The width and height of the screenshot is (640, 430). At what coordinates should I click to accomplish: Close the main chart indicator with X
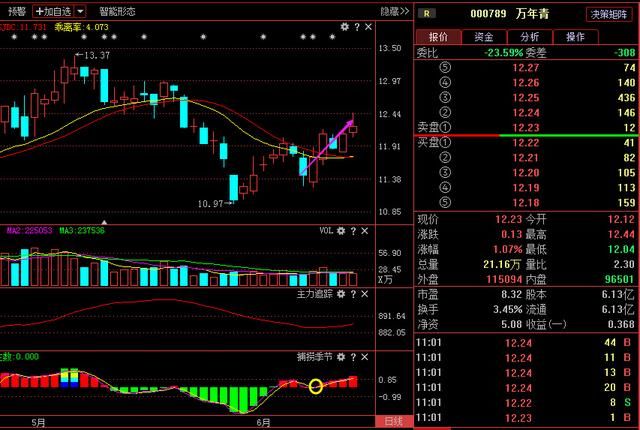(367, 26)
